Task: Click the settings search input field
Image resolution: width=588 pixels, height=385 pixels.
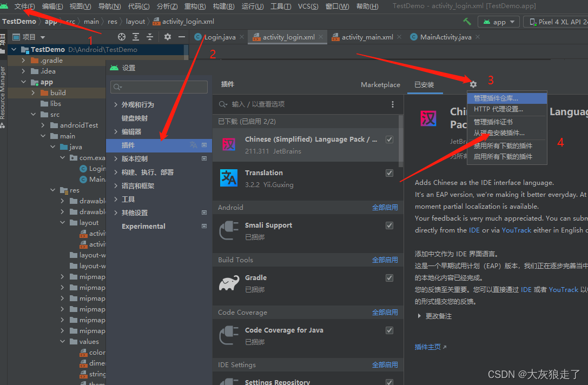Action: [159, 87]
